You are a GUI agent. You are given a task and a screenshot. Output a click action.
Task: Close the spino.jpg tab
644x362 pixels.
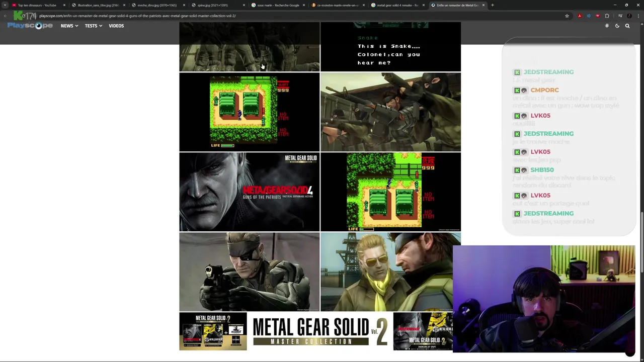pyautogui.click(x=244, y=5)
